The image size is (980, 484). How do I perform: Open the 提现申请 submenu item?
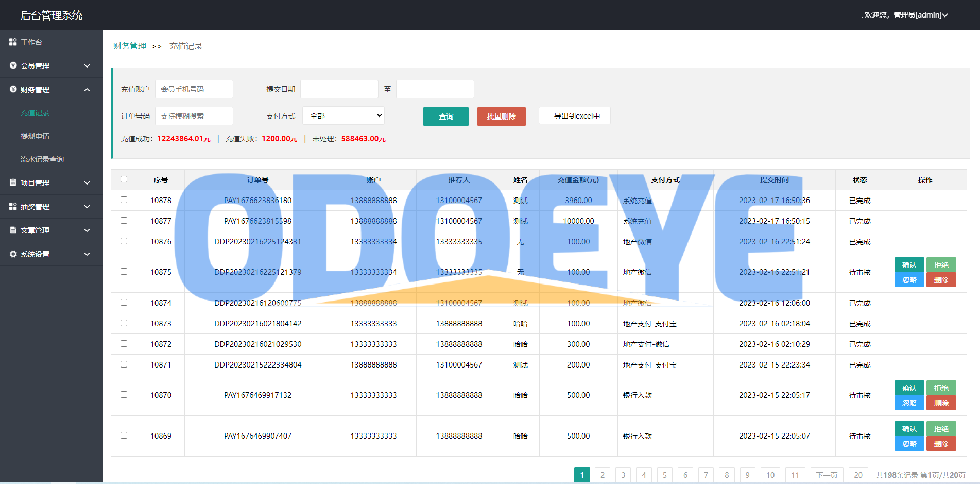(35, 136)
